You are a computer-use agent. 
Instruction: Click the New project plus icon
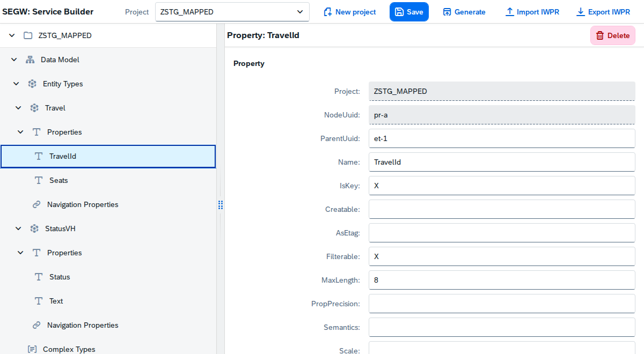pos(327,12)
